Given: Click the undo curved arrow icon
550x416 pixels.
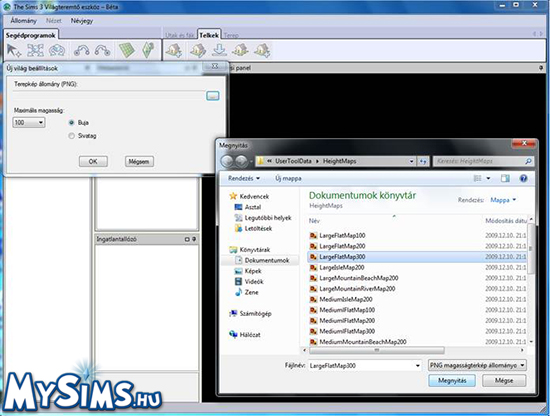Looking at the screenshot, I should (81, 51).
